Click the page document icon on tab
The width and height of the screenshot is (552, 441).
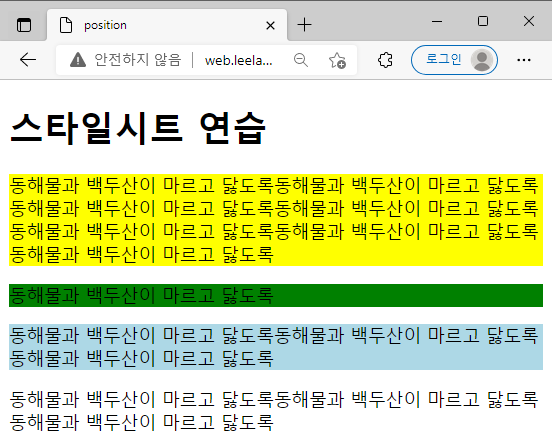point(66,25)
